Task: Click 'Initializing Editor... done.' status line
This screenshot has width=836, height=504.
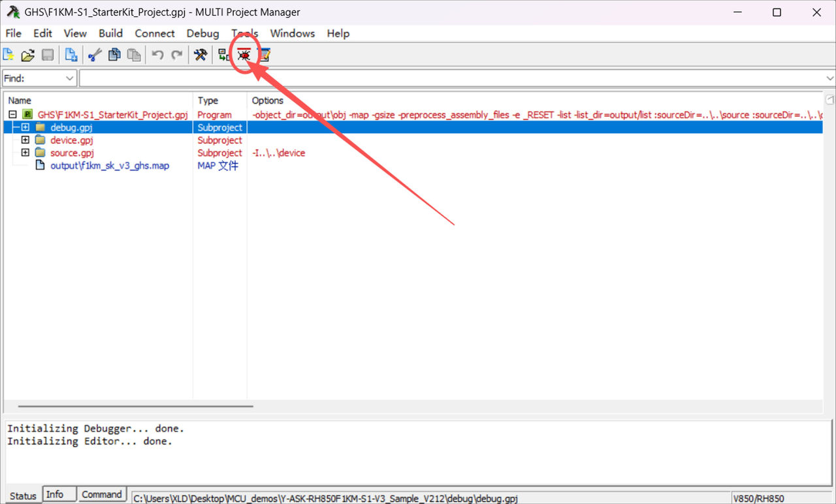Action: tap(90, 441)
